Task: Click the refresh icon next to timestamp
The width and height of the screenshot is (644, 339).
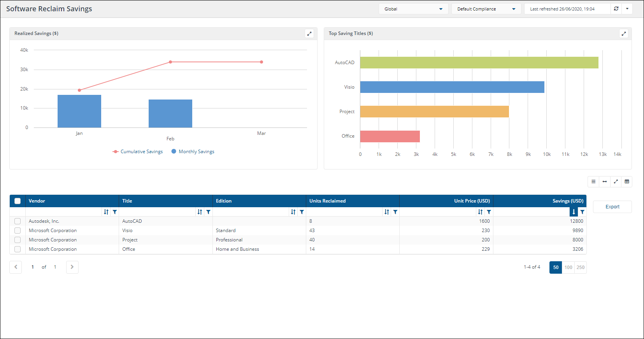Action: tap(616, 9)
